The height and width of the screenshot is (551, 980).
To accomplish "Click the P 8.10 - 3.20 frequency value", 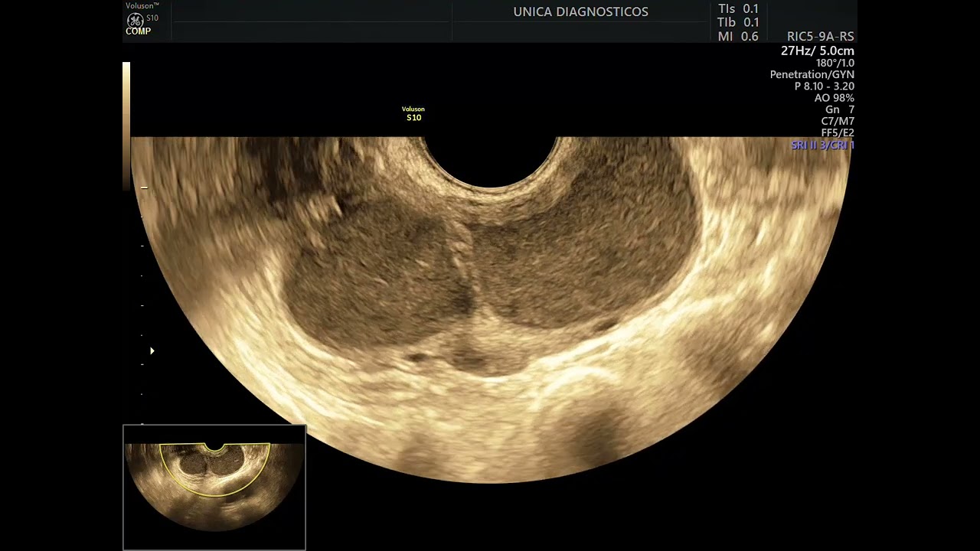I will [x=825, y=86].
